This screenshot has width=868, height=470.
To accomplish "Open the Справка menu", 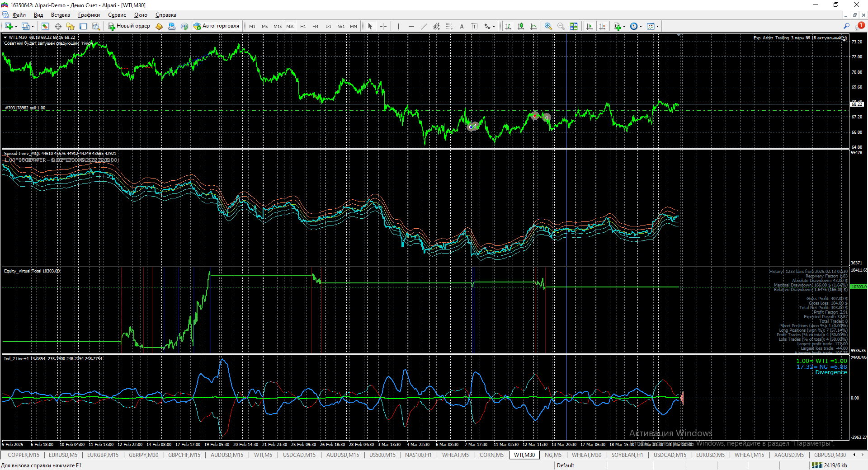I will 166,15.
